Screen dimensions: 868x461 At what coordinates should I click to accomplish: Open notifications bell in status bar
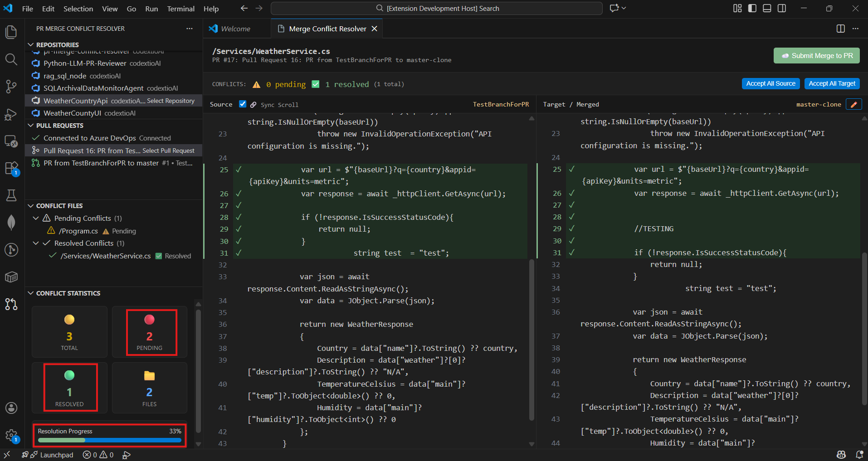tap(859, 455)
